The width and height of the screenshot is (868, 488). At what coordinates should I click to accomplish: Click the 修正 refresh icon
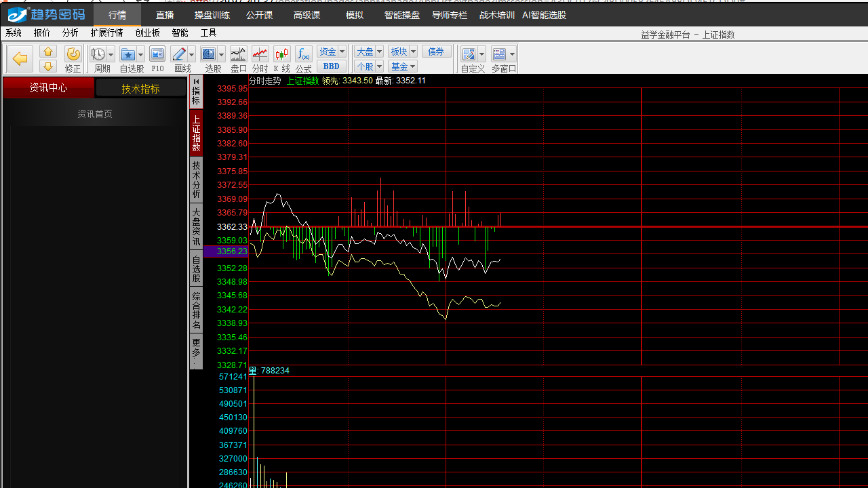click(x=73, y=54)
